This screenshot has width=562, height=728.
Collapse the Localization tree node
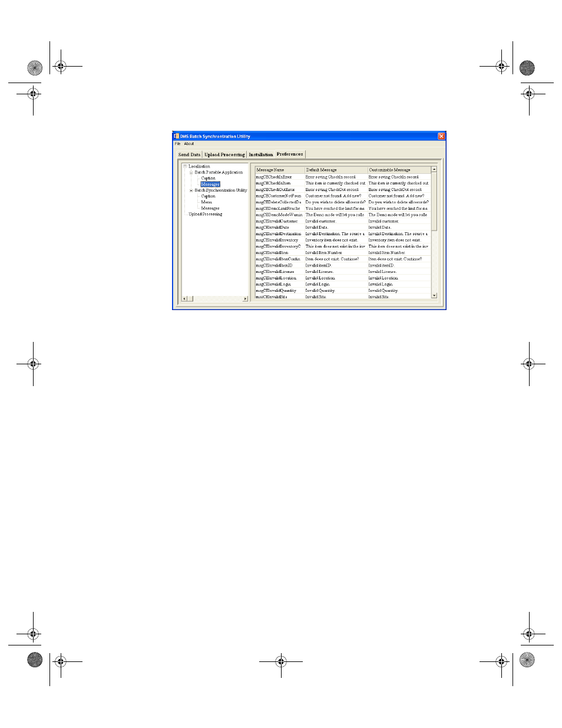pos(184,166)
